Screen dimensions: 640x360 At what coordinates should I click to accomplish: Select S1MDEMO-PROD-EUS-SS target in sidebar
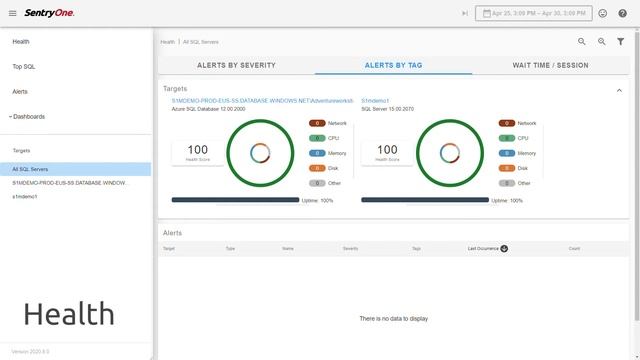[69, 183]
